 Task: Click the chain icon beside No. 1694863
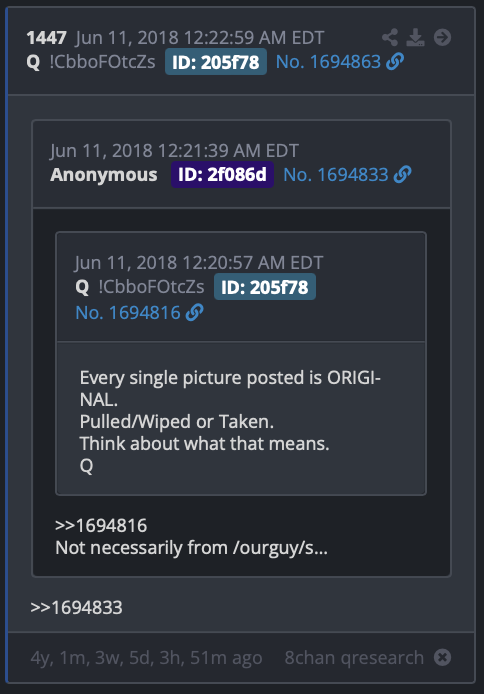[x=395, y=62]
